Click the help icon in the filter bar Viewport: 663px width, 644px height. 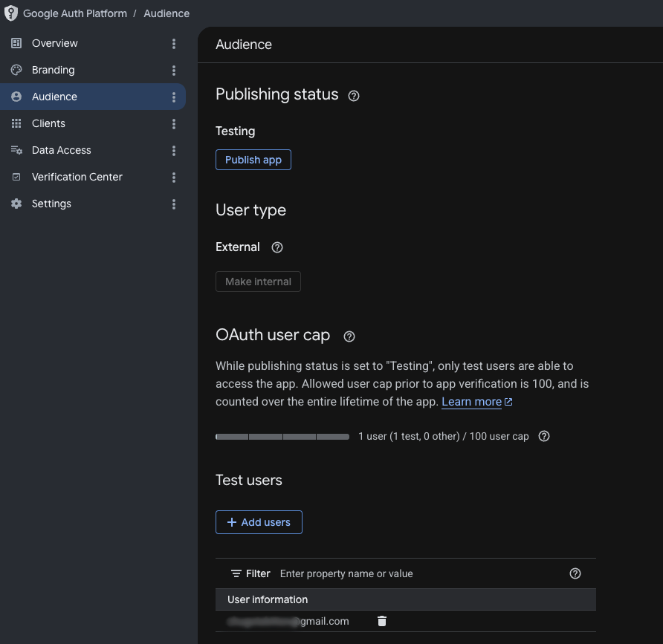coord(575,573)
